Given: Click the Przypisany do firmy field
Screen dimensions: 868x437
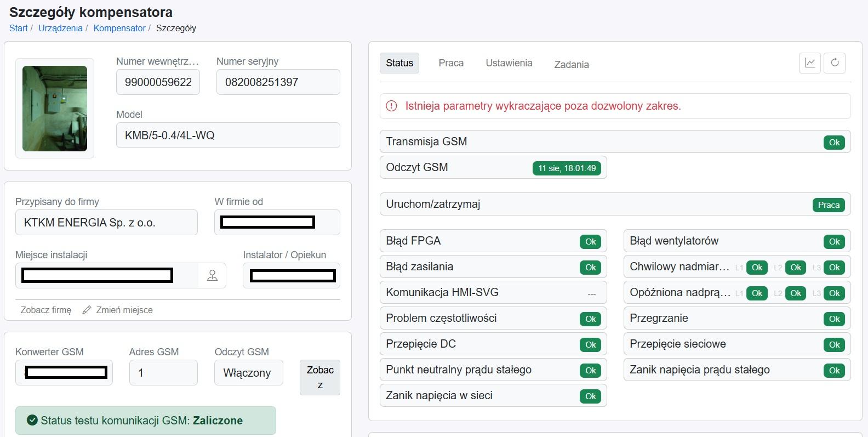Looking at the screenshot, I should click(x=106, y=223).
